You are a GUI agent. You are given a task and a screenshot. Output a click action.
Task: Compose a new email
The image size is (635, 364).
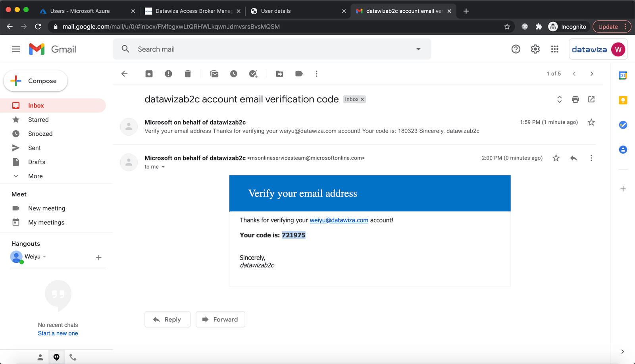(35, 81)
